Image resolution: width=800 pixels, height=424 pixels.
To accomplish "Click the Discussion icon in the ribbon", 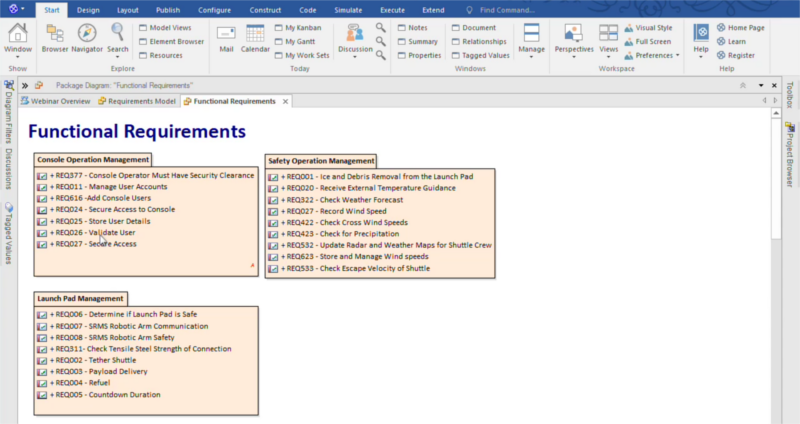I will point(355,35).
